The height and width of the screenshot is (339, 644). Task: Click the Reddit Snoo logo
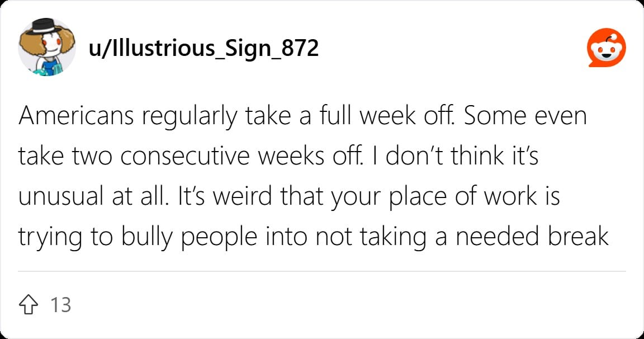click(x=606, y=48)
